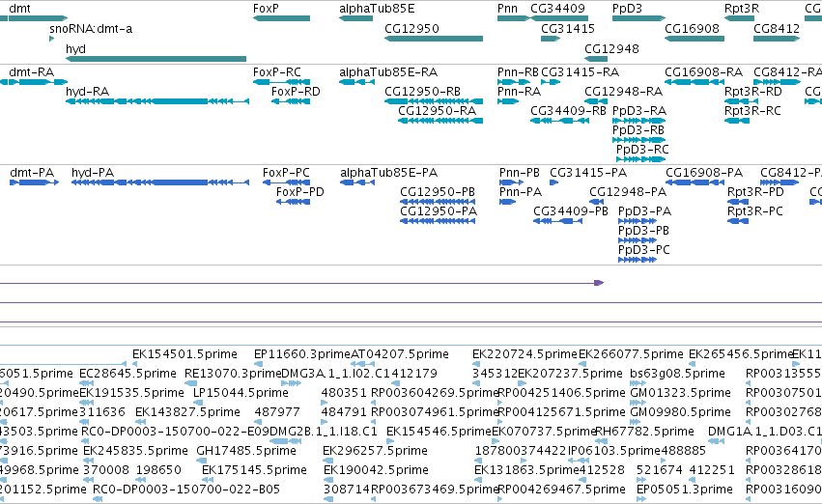
Task: Select the Rpt3R gene label
Action: coord(741,9)
